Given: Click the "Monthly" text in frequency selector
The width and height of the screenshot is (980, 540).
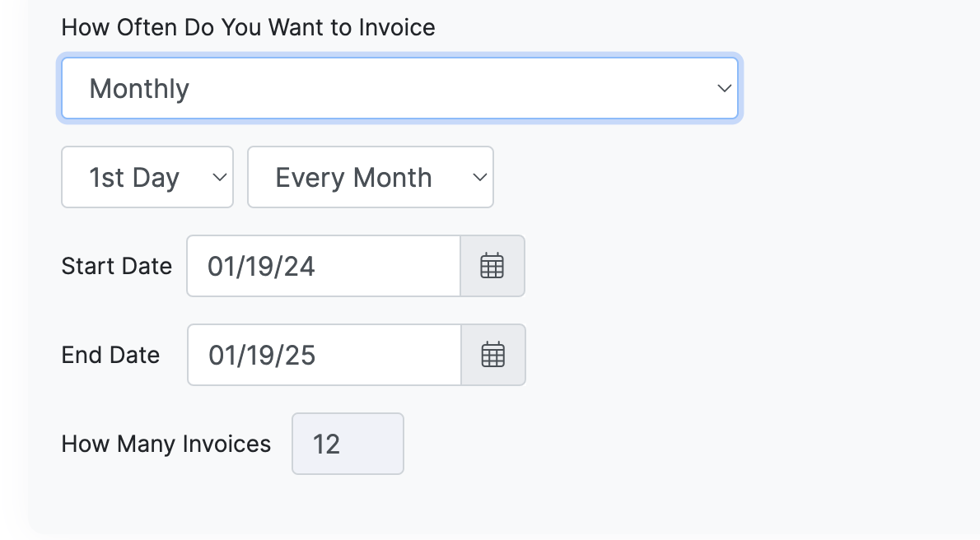Looking at the screenshot, I should coord(139,89).
